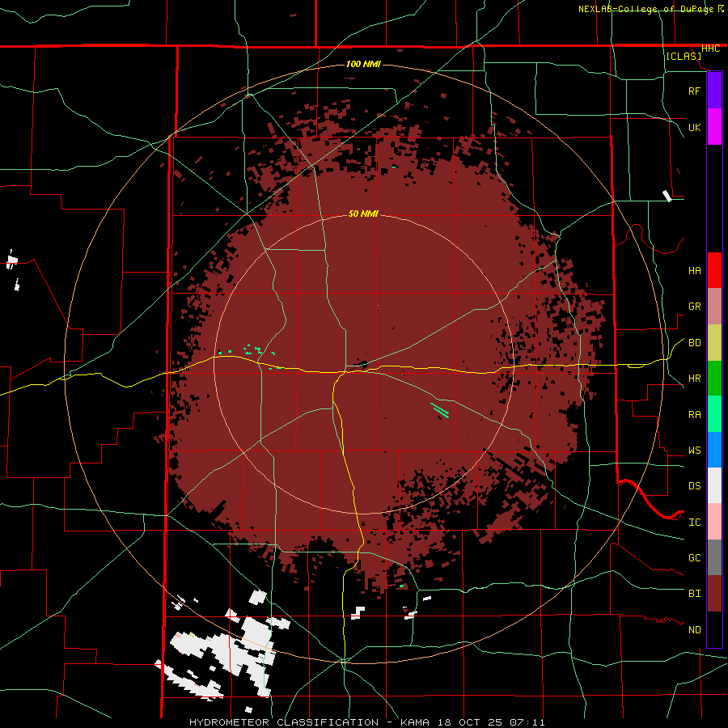
Task: Click the 100 NMI range ring label
Action: coord(363,64)
